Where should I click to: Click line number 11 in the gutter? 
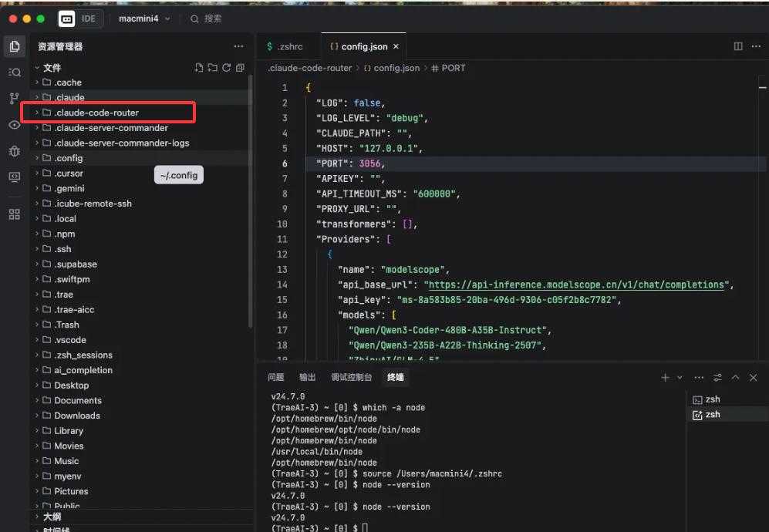tap(282, 239)
